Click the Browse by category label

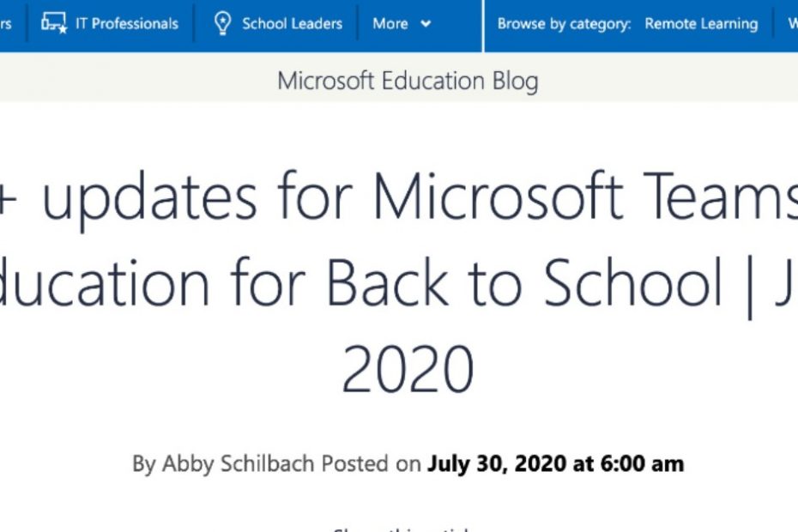point(564,24)
